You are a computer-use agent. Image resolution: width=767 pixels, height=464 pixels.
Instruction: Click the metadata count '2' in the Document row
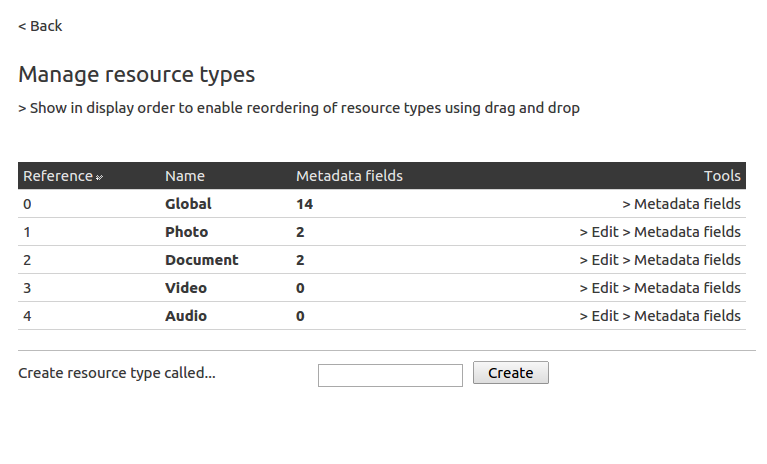point(300,260)
